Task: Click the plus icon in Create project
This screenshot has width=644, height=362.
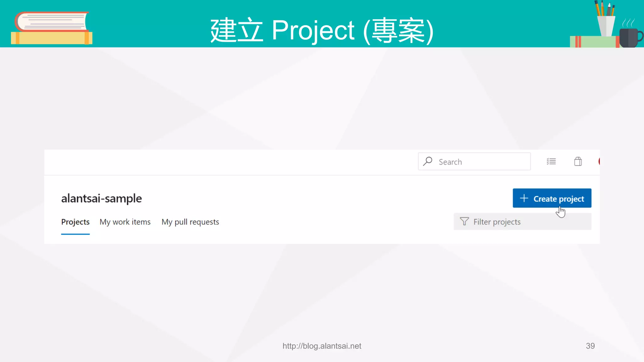Action: (524, 198)
